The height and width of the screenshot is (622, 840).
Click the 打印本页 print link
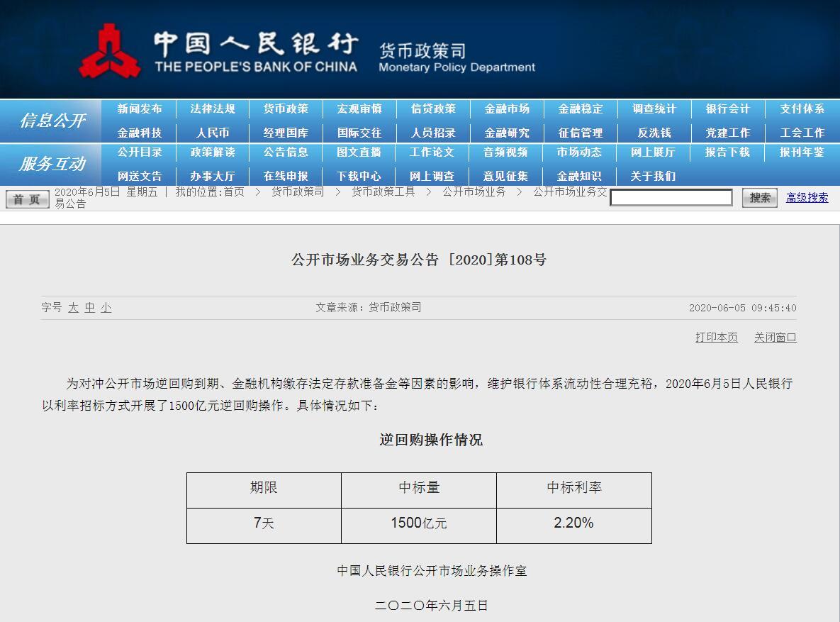(x=716, y=338)
